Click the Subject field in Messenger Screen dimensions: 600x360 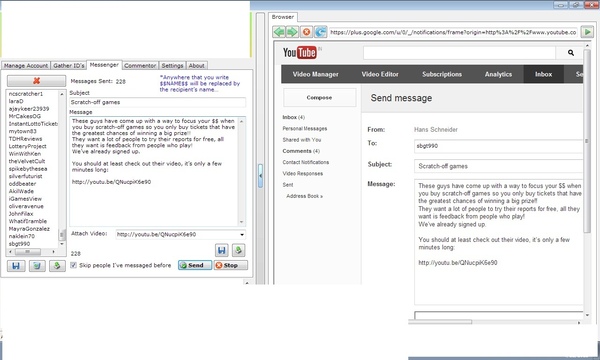(158, 102)
